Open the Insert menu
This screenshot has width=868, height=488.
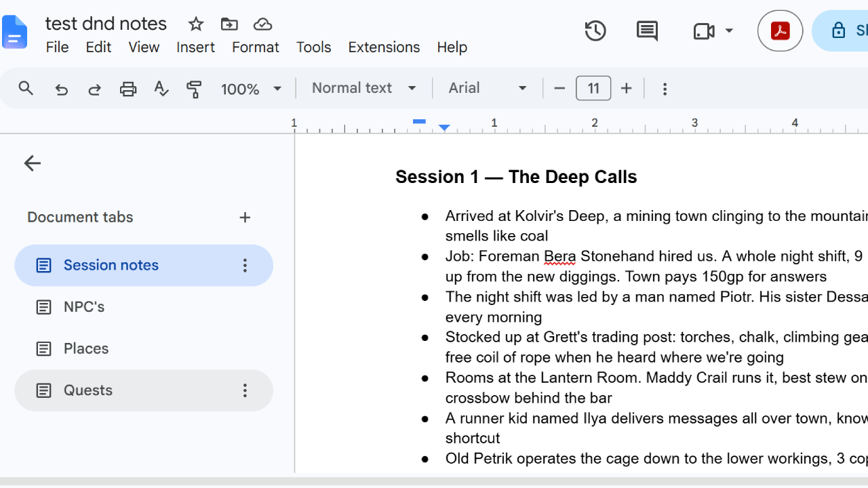point(195,47)
